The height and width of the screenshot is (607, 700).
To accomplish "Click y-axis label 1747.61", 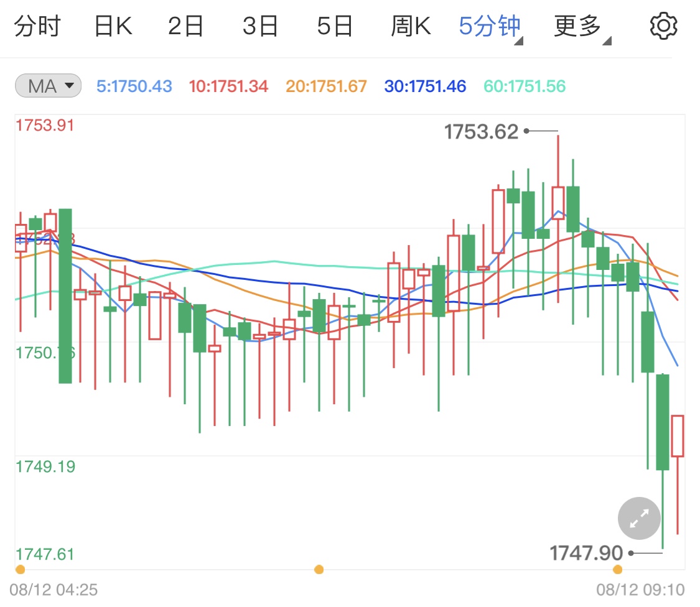I will pyautogui.click(x=45, y=554).
